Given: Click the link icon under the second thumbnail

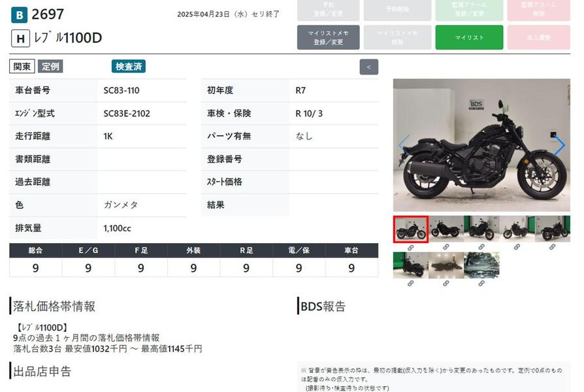Looking at the screenshot, I should click(446, 248).
